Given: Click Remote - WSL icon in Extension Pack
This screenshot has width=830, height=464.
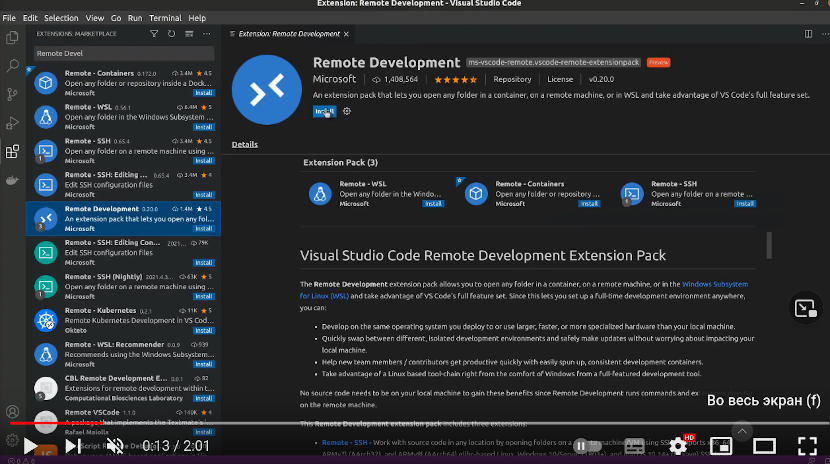Looking at the screenshot, I should coord(320,194).
